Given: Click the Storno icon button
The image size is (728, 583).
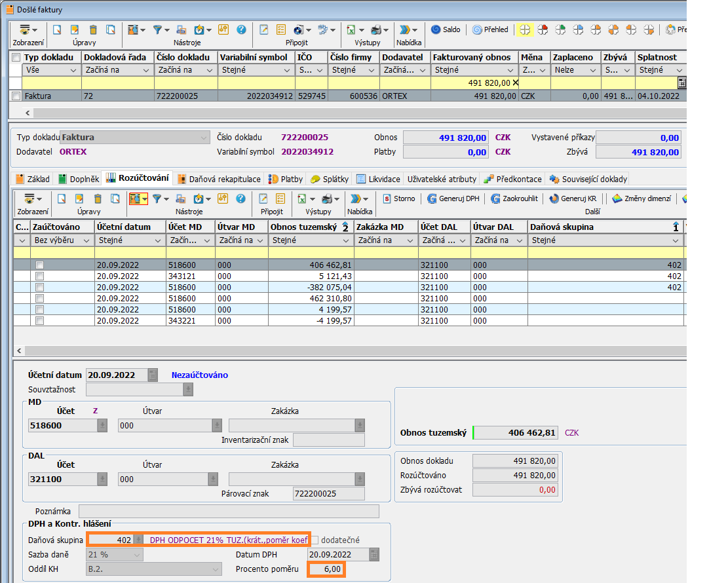Looking at the screenshot, I should coord(399,198).
